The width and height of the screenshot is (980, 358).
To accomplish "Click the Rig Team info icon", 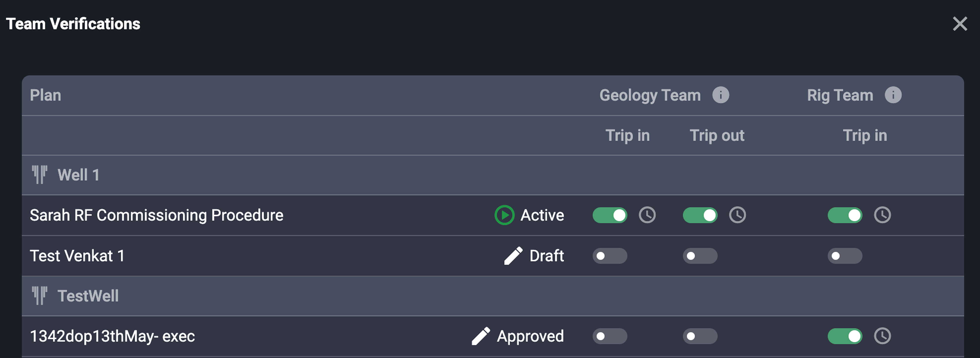I will pos(893,95).
